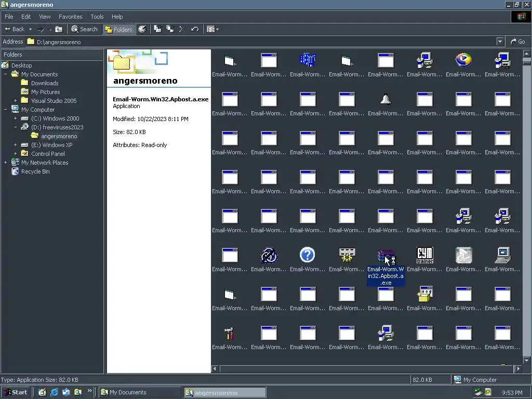
Task: Click the Delete X toolbar icon
Action: pyautogui.click(x=182, y=30)
